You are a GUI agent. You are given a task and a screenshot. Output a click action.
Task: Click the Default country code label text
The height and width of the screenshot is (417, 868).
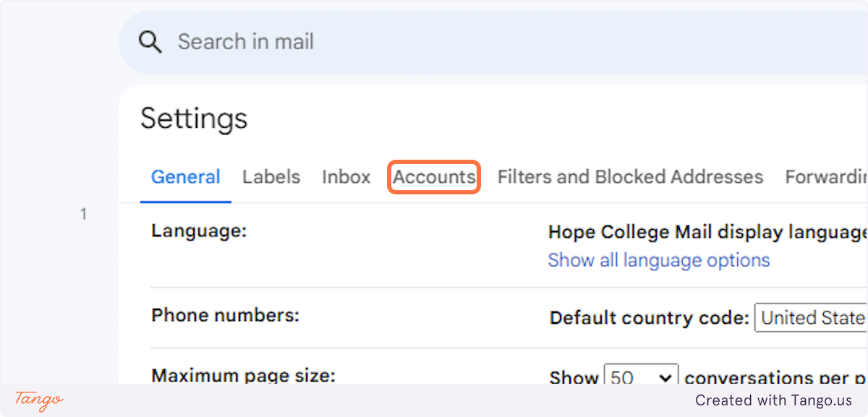[649, 318]
